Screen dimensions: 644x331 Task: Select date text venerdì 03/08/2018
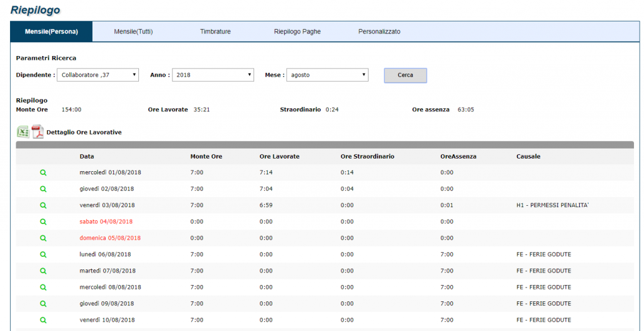coord(107,205)
